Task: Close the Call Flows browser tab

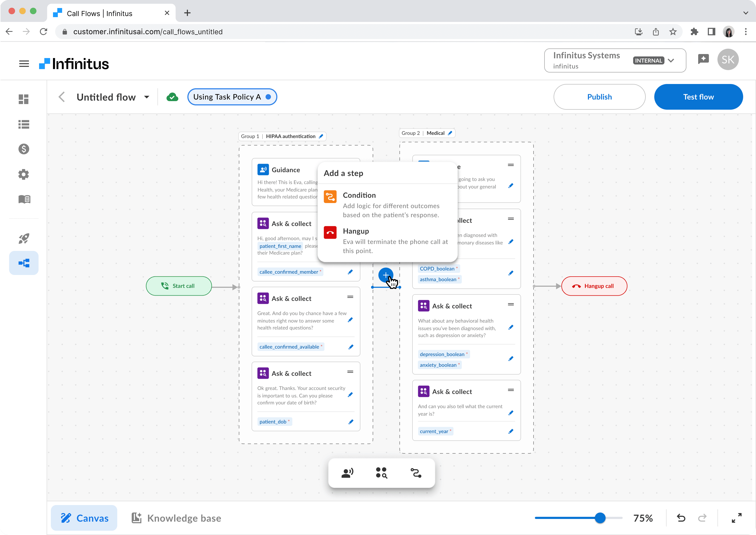Action: 167,13
